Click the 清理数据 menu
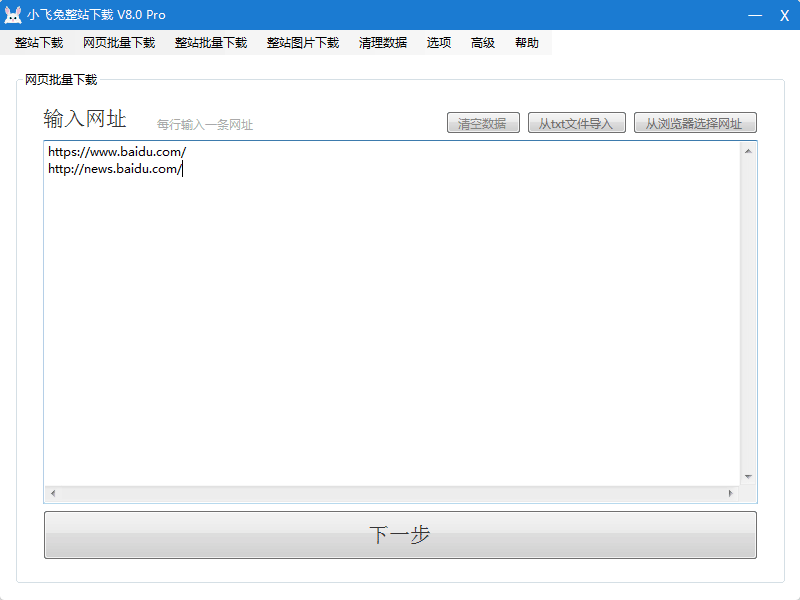 (x=383, y=43)
